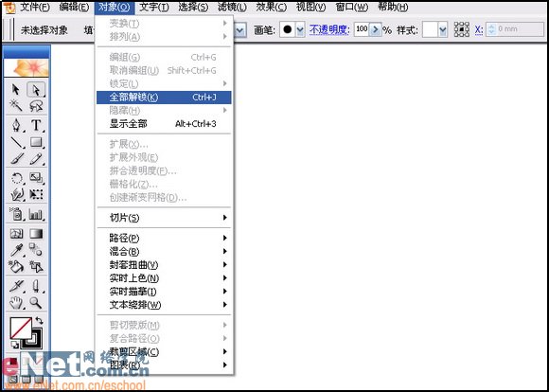The image size is (549, 392).
Task: Swap fill and stroke colors arrow
Action: pos(39,321)
